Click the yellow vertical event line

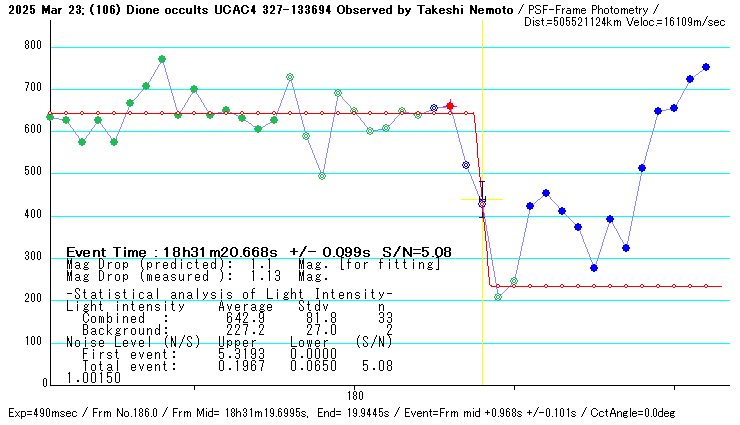483,330
